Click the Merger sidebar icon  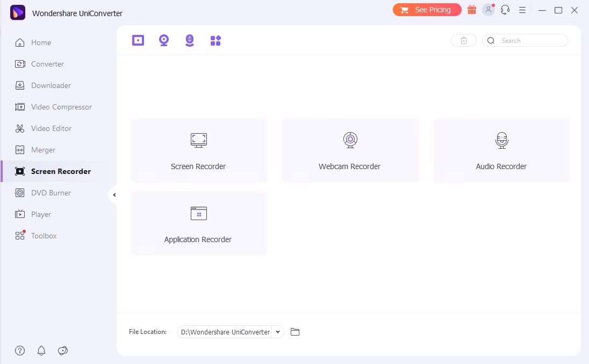[19, 150]
